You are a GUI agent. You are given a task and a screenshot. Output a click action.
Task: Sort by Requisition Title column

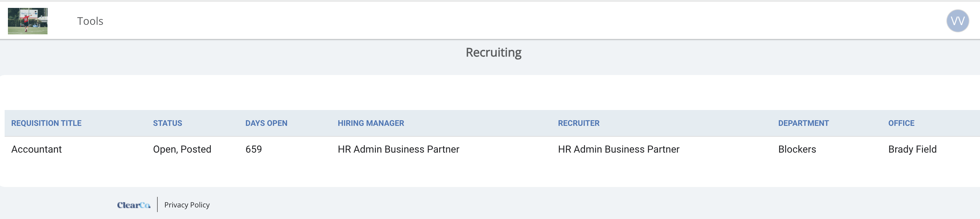[x=47, y=123]
